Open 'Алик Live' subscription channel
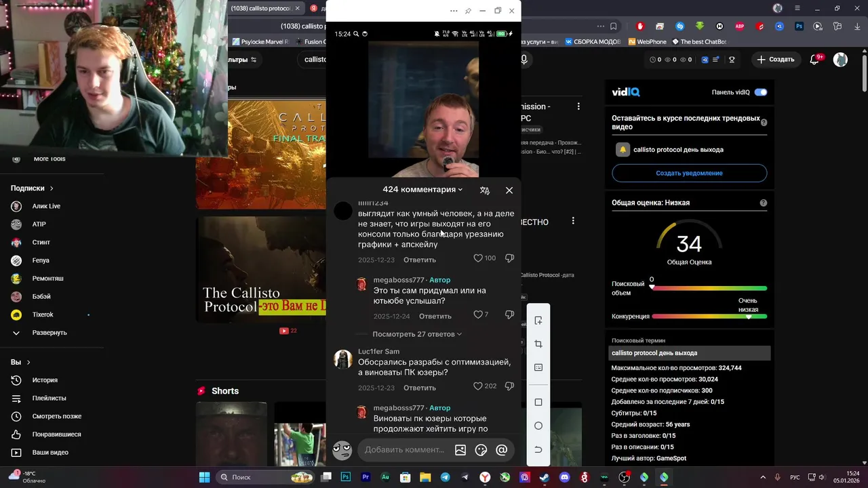The width and height of the screenshot is (868, 488). [46, 206]
